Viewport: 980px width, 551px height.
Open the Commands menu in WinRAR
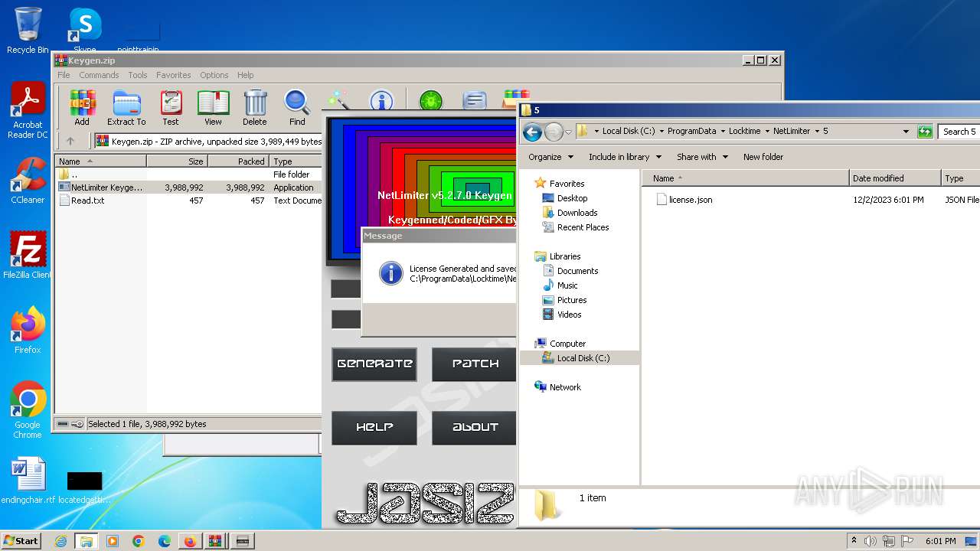99,75
